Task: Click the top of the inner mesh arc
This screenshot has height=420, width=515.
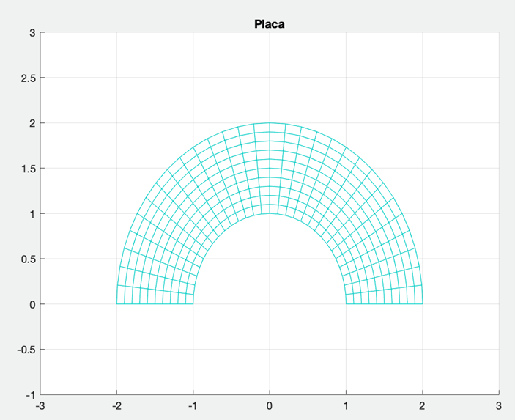Action: 270,213
